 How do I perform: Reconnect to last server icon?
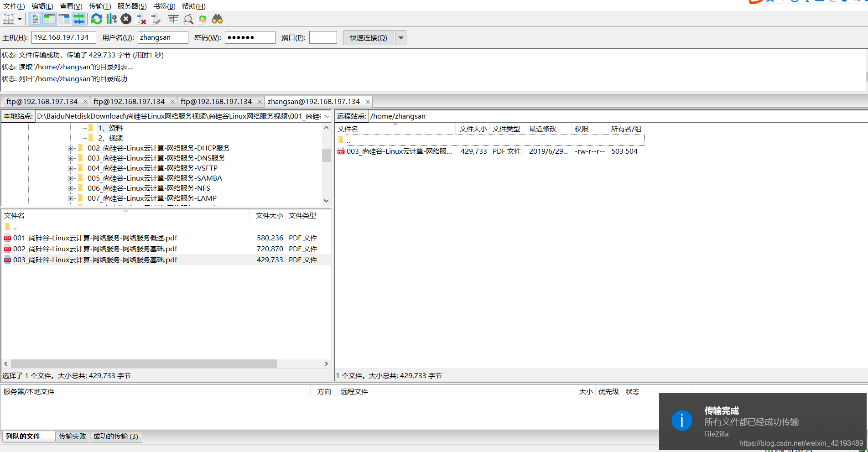tap(156, 19)
